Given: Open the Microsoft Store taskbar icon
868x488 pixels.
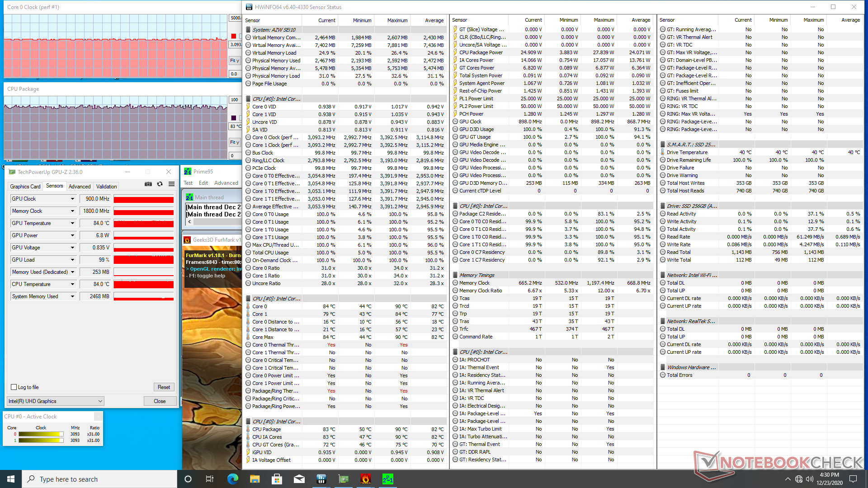Looking at the screenshot, I should coord(277,479).
